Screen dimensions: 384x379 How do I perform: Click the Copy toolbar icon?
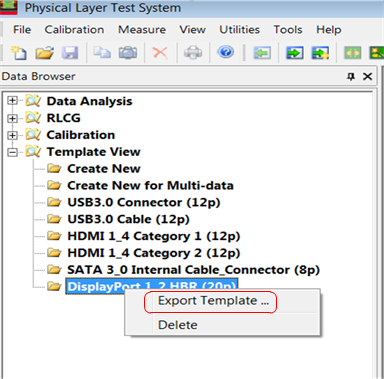(x=102, y=53)
